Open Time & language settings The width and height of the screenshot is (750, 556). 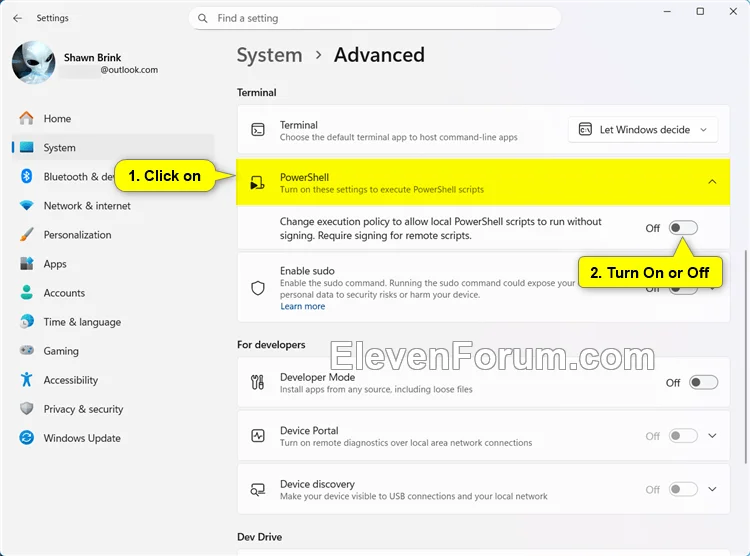[x=113, y=322]
